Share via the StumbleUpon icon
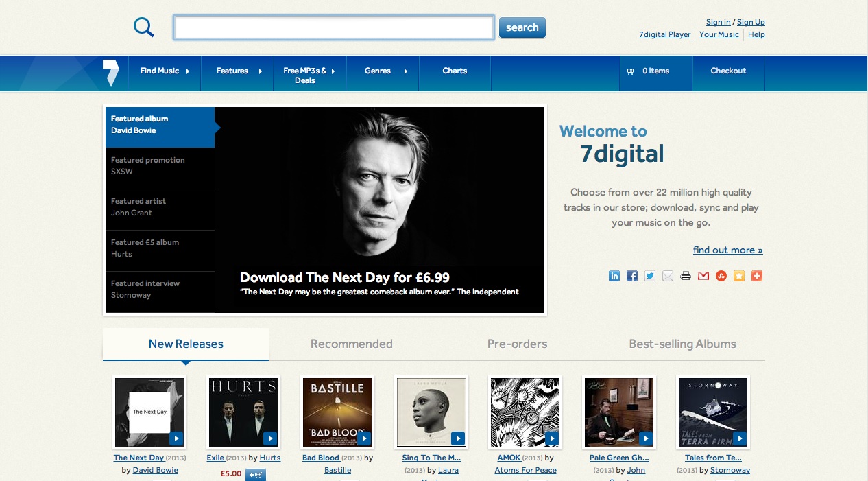This screenshot has height=481, width=868. point(721,275)
